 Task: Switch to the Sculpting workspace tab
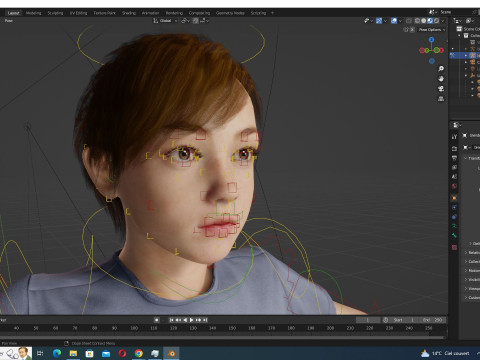tap(55, 13)
